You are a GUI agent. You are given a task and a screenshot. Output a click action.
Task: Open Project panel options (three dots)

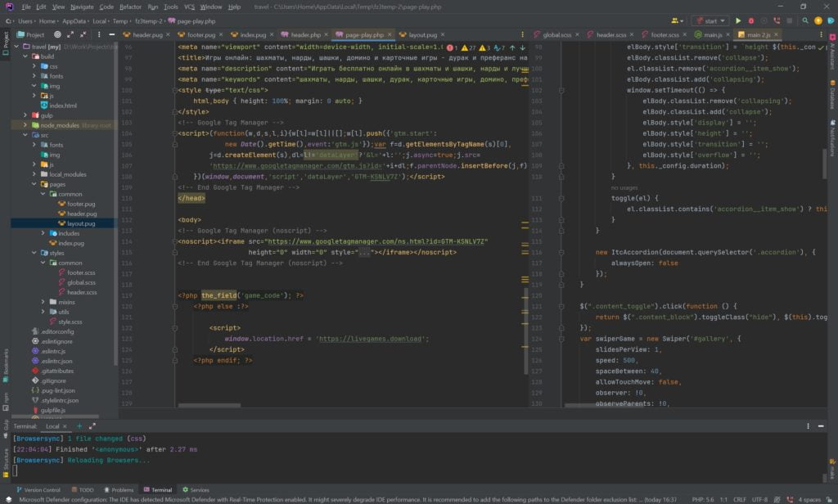[x=99, y=35]
